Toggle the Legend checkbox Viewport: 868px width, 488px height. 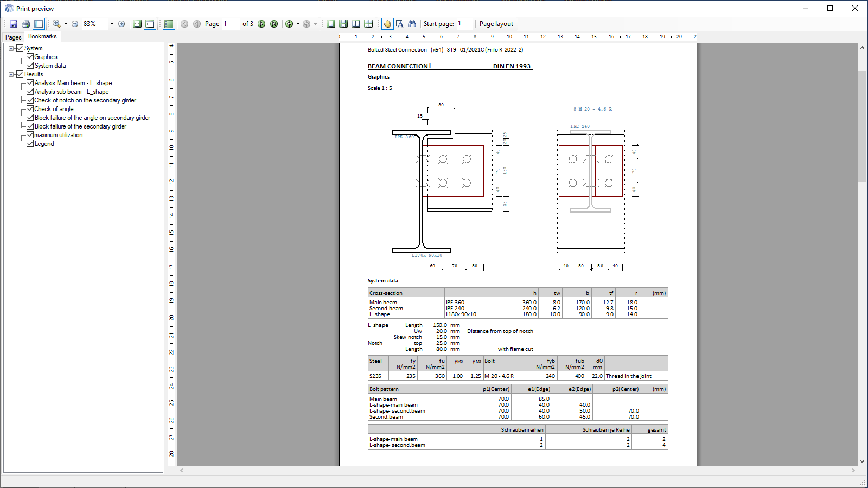coord(30,144)
